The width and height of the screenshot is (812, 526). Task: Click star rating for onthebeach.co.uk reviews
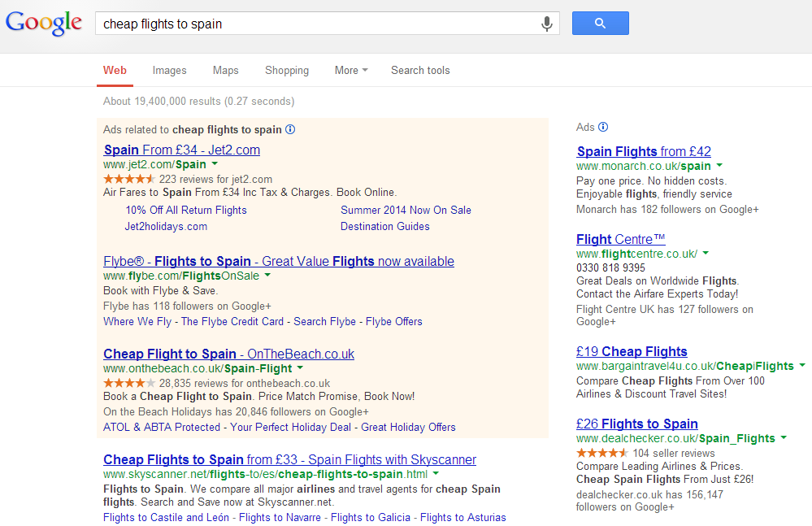coord(129,383)
